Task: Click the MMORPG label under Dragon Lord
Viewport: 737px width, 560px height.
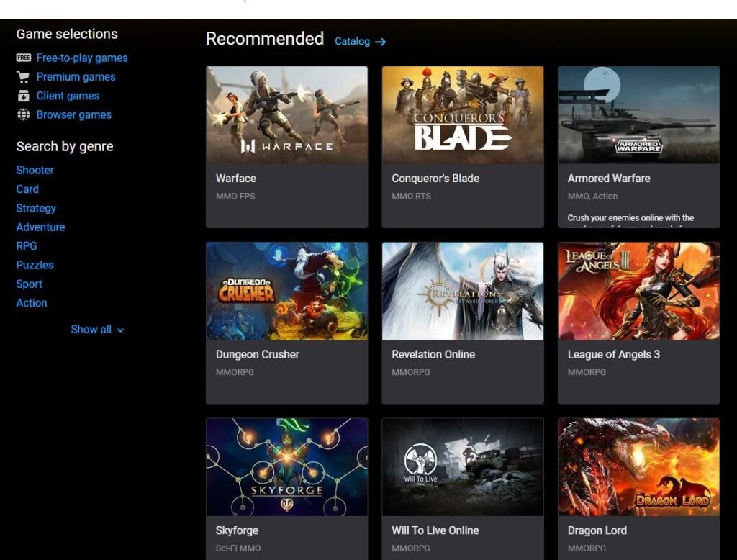Action: click(x=587, y=548)
